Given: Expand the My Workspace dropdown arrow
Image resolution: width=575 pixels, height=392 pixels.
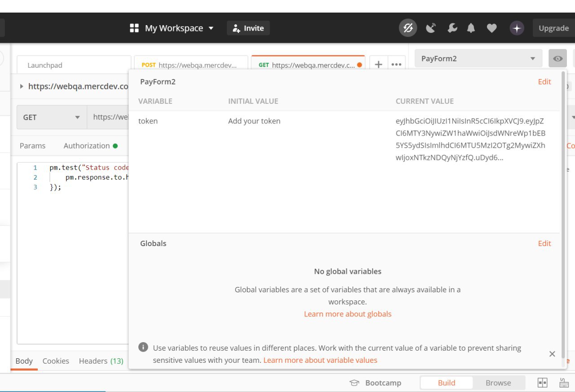Looking at the screenshot, I should click(x=211, y=28).
